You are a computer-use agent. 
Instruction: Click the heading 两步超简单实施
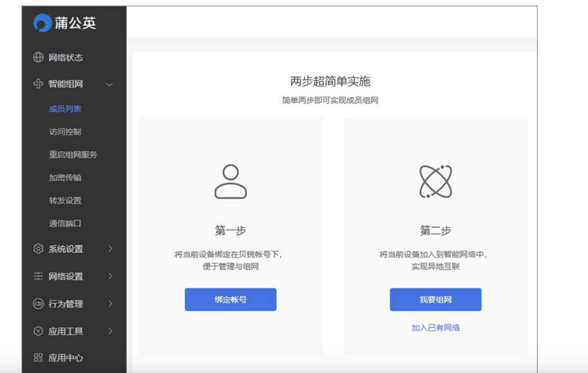[330, 82]
